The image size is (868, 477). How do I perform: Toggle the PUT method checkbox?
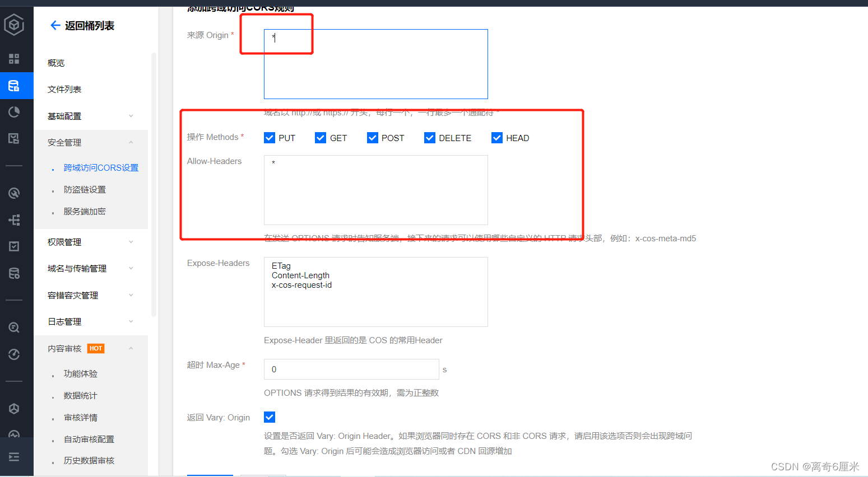(270, 138)
